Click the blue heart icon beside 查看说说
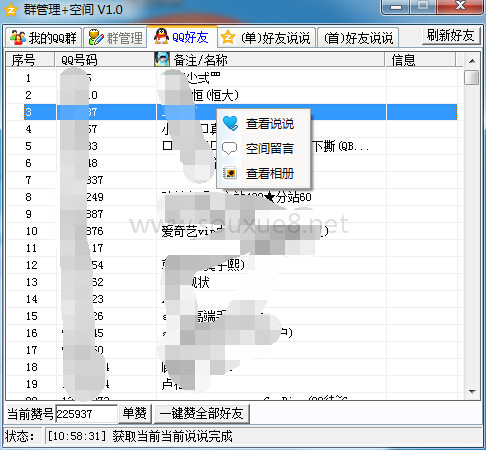 coord(230,123)
